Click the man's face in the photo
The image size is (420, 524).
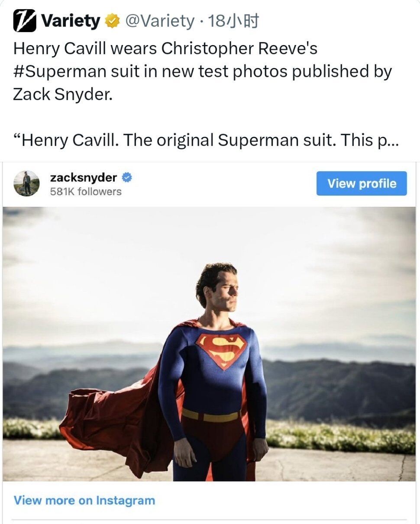coord(225,292)
